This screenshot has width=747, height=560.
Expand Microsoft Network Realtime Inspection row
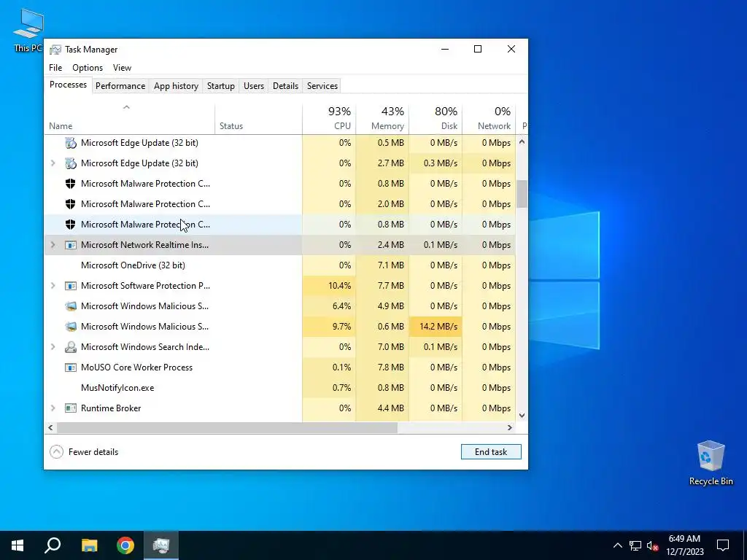click(x=53, y=245)
